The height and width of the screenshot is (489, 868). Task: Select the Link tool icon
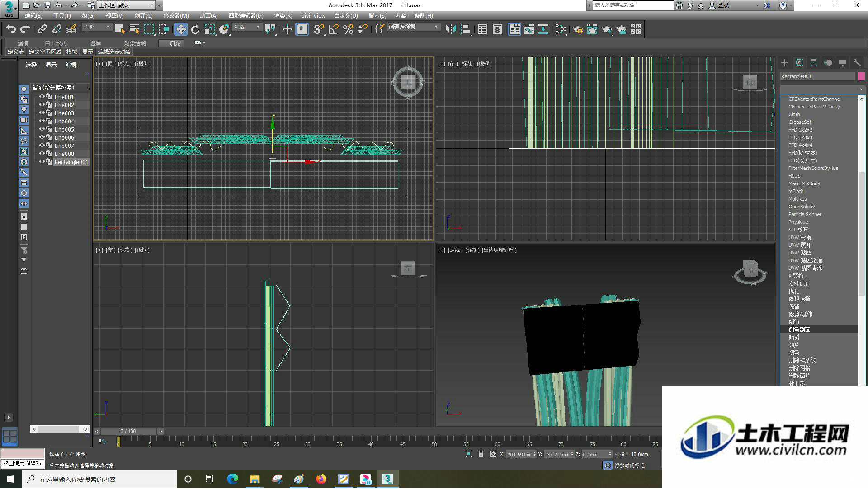click(42, 29)
